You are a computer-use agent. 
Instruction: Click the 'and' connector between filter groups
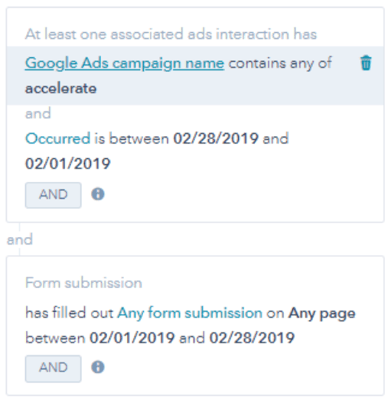tap(20, 239)
